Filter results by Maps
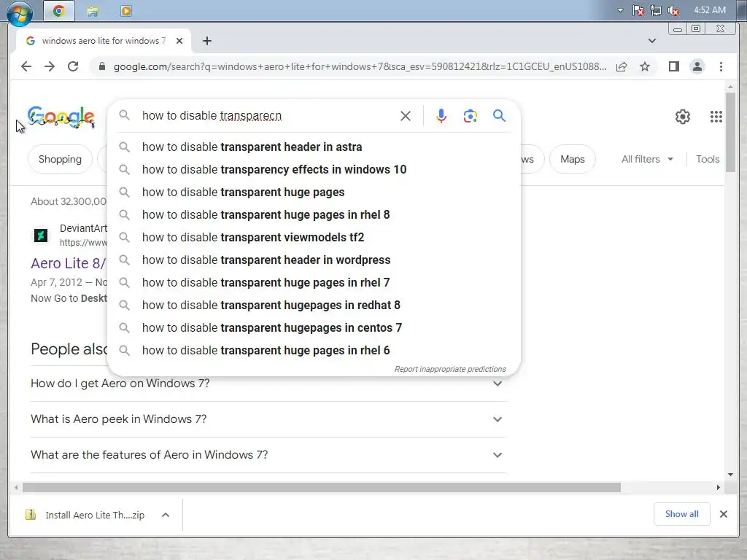The width and height of the screenshot is (747, 560). 572,159
